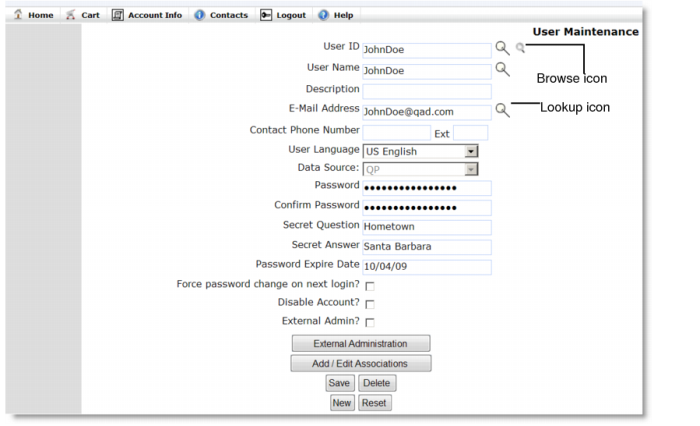Save the user record
The image size is (700, 426).
340,383
